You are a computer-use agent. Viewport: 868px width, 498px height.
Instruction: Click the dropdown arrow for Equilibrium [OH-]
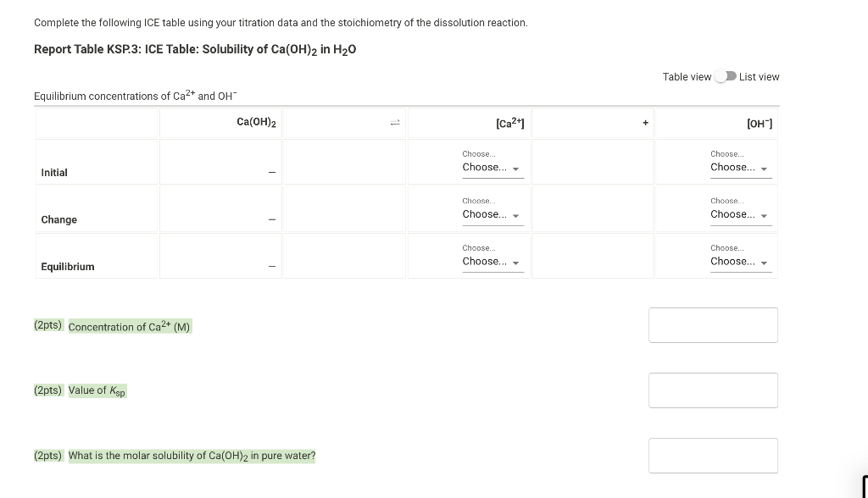pyautogui.click(x=764, y=263)
